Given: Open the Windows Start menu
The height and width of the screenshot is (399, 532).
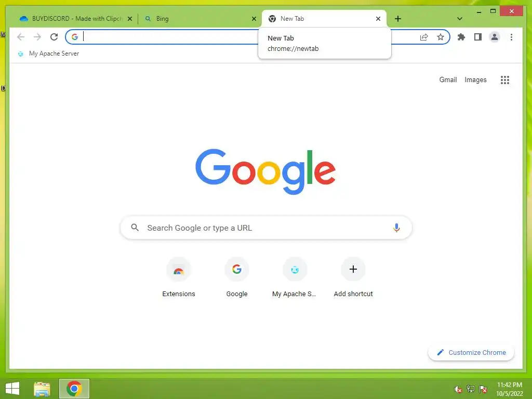Looking at the screenshot, I should pyautogui.click(x=12, y=389).
